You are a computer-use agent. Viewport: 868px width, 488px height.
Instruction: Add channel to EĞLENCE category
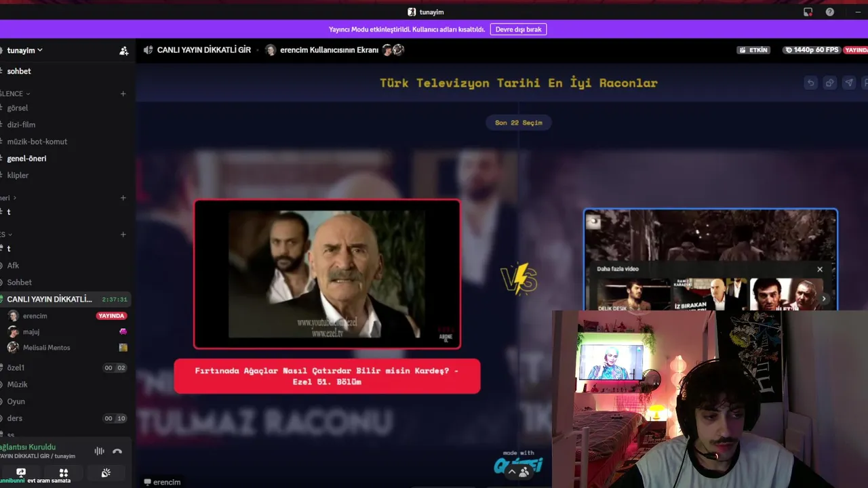point(123,94)
